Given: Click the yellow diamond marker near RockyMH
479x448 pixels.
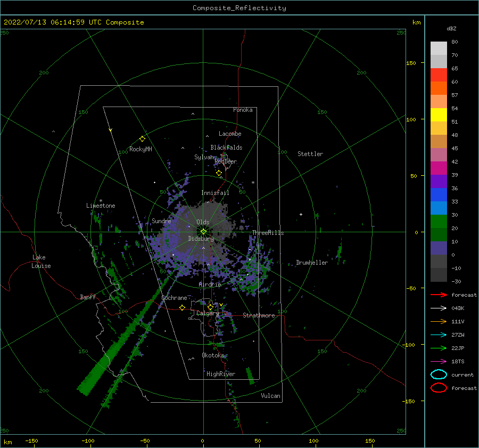Looking at the screenshot, I should click(142, 139).
